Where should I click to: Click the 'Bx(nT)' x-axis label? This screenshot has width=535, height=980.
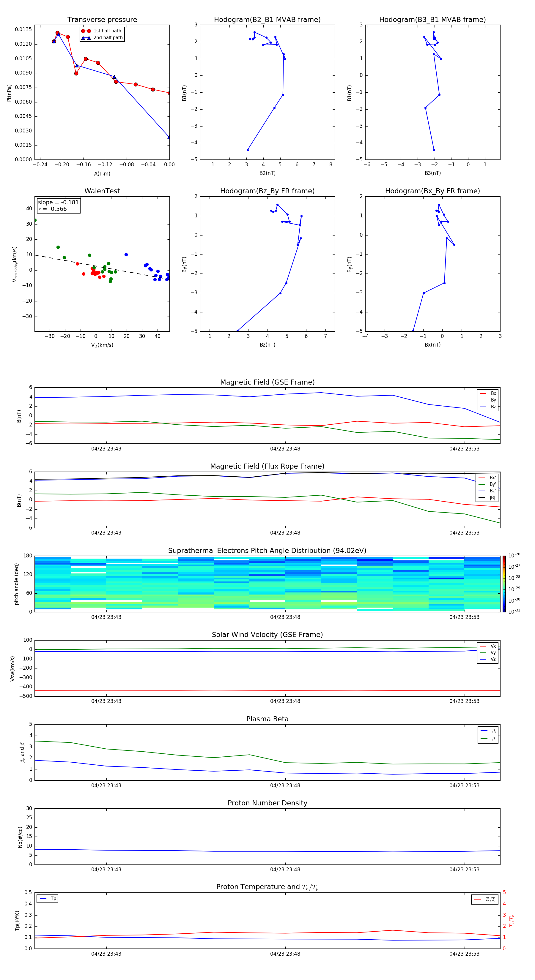(x=432, y=345)
